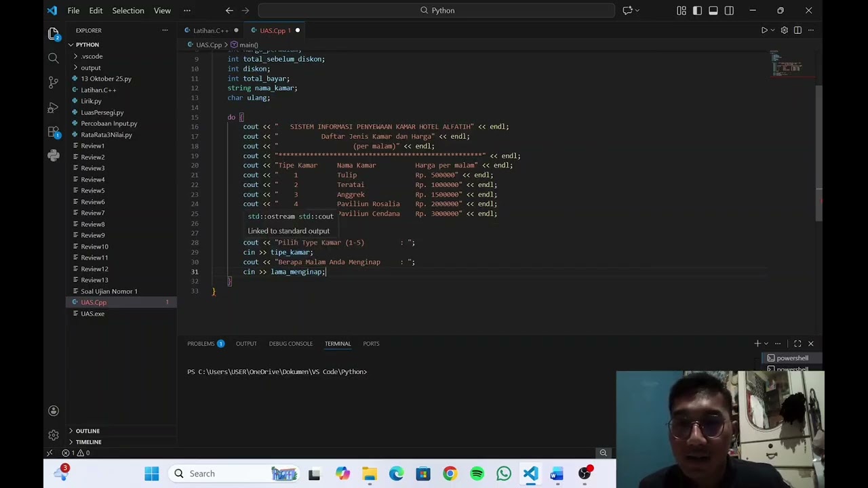This screenshot has width=868, height=488.
Task: Click the zoom icon in status bar
Action: 603,453
